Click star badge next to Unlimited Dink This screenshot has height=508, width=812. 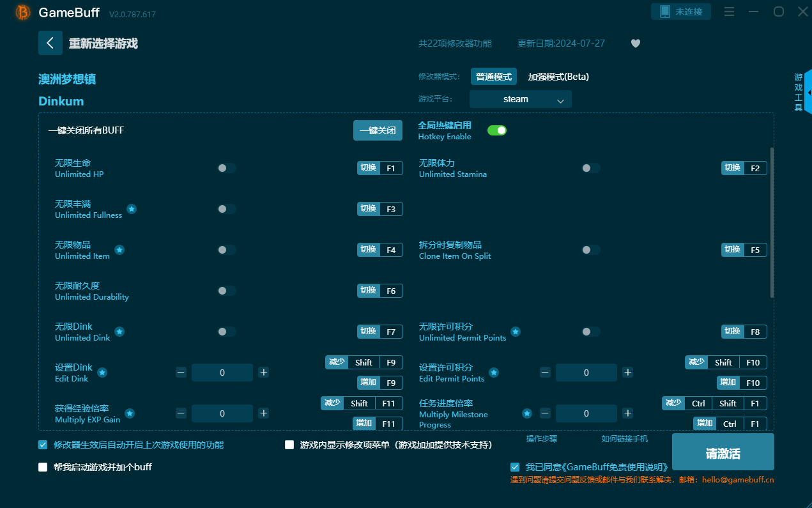click(x=119, y=332)
